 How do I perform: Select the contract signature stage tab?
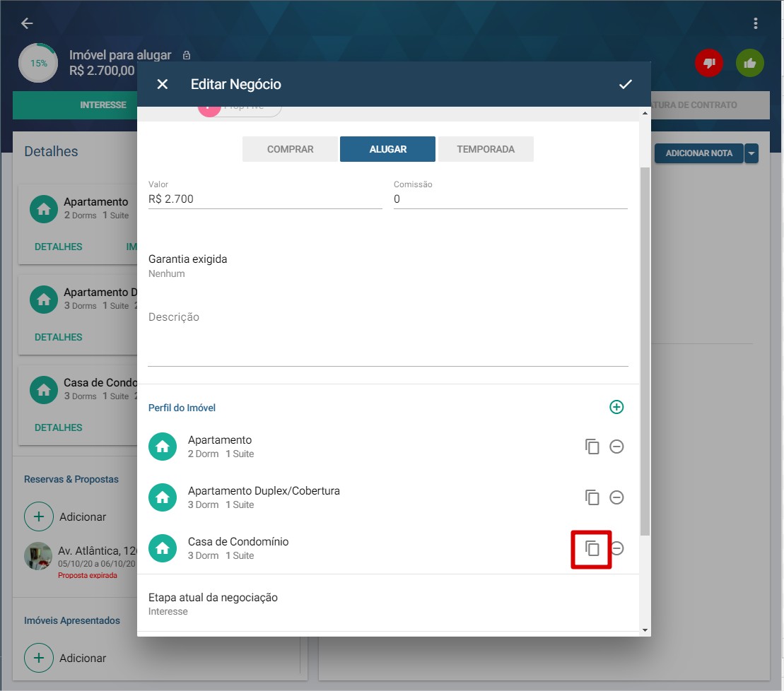coord(710,105)
